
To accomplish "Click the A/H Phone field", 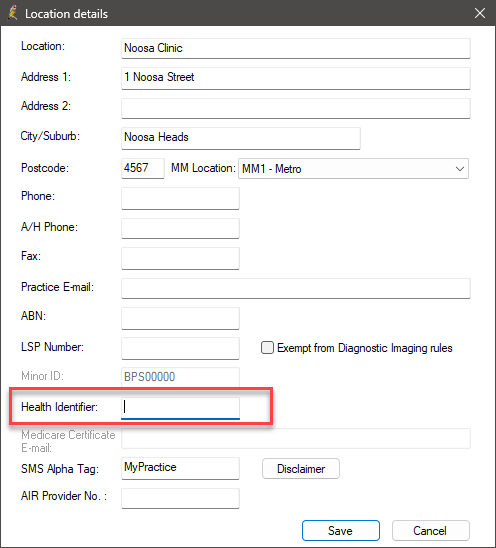I will [x=180, y=228].
